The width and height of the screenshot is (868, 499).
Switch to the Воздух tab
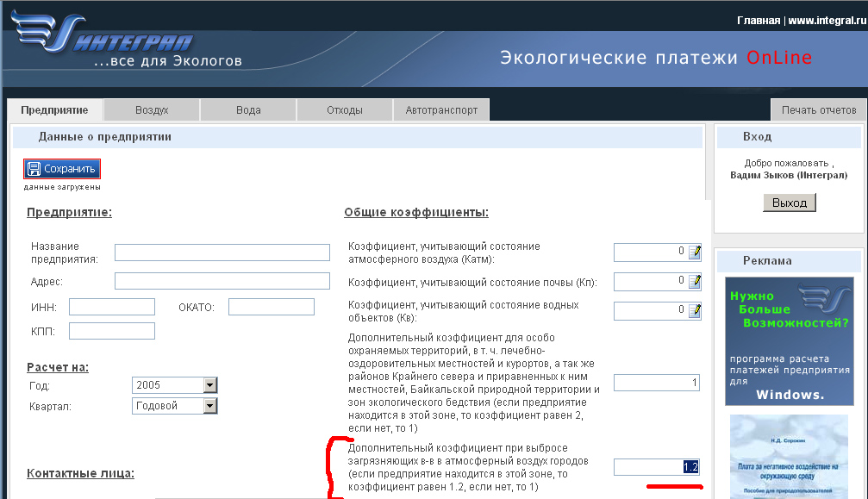coord(152,110)
